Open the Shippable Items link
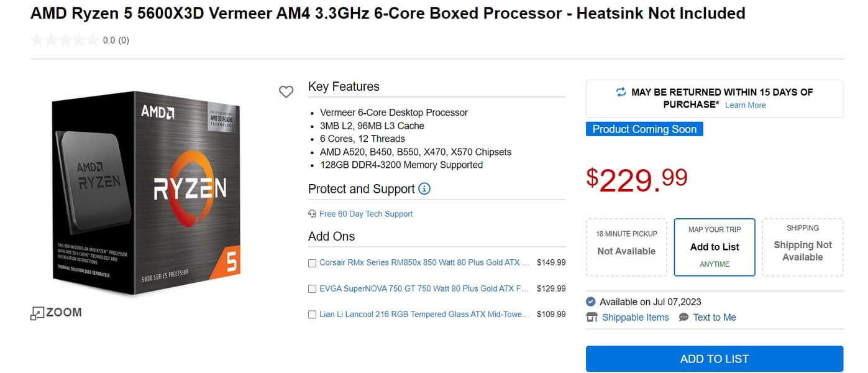This screenshot has width=868, height=373. click(x=635, y=318)
